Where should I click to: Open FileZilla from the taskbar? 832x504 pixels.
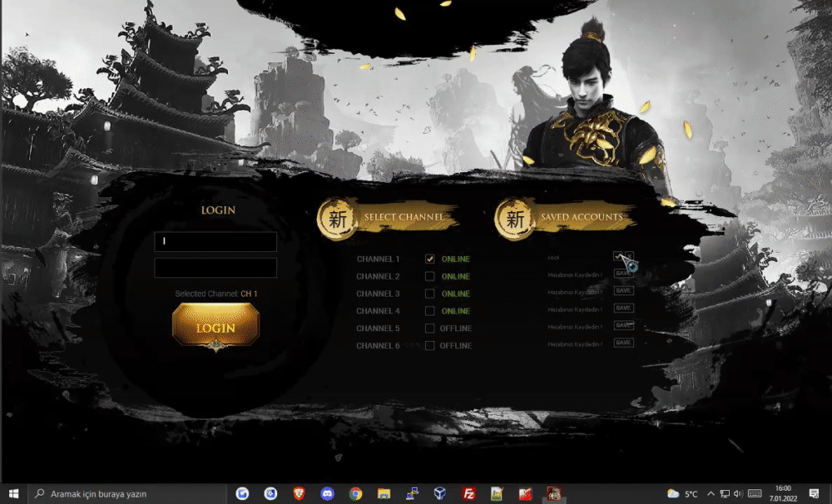468,493
